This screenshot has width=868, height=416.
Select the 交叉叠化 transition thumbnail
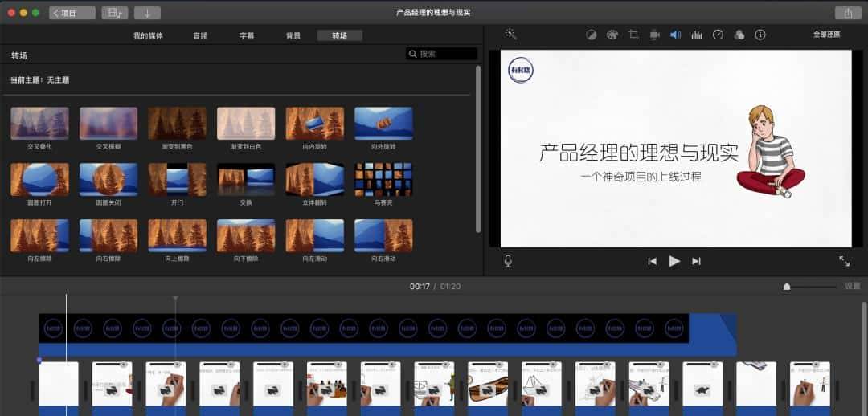tap(40, 124)
